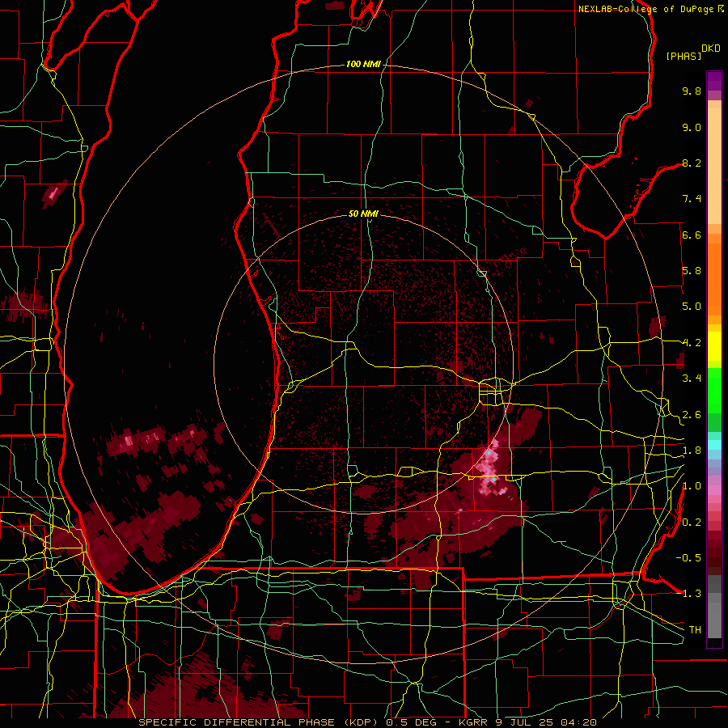Select the DKD unit label at top right
This screenshot has height=728, width=728.
(x=711, y=49)
